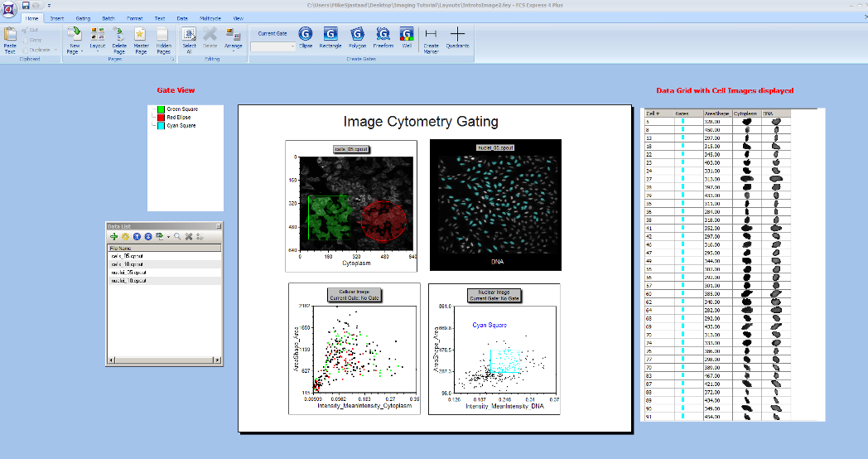Switch to the Home ribbon tab

coord(31,18)
